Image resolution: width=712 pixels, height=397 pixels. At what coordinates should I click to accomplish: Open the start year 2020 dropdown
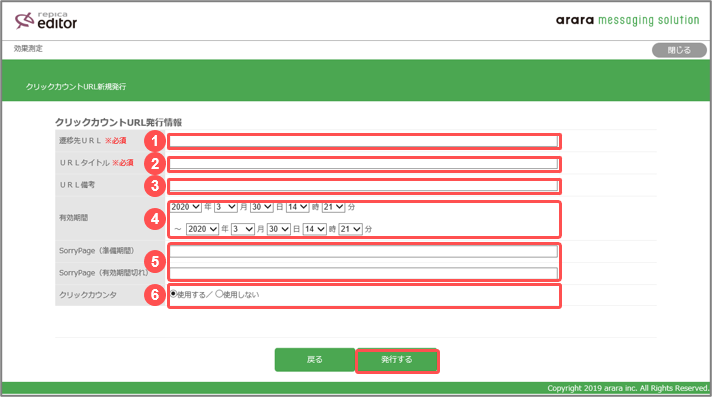(186, 207)
